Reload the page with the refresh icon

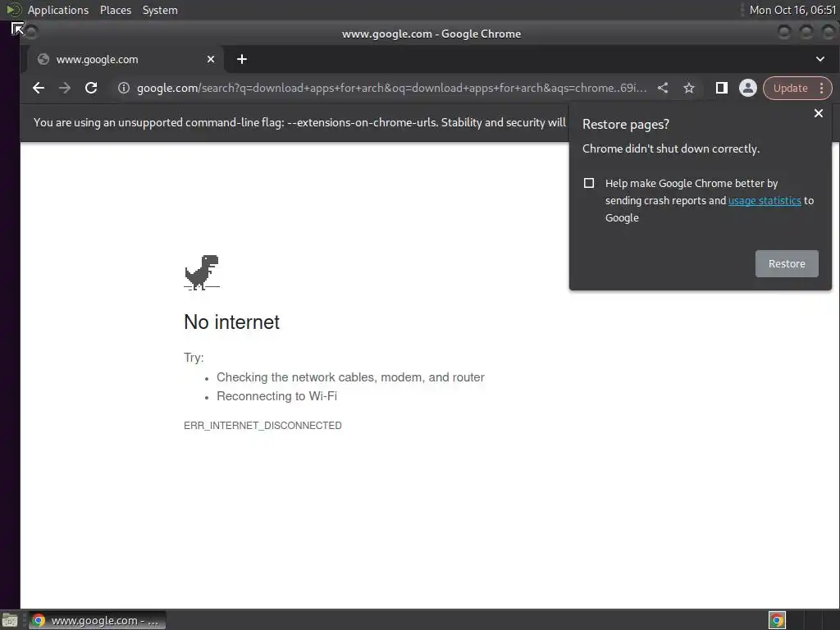(x=91, y=88)
